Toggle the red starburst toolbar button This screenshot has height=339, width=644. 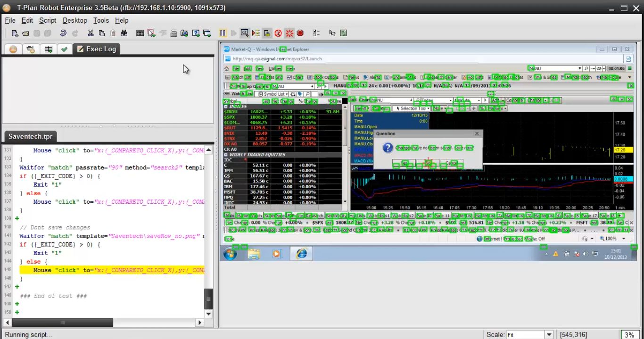pos(289,33)
